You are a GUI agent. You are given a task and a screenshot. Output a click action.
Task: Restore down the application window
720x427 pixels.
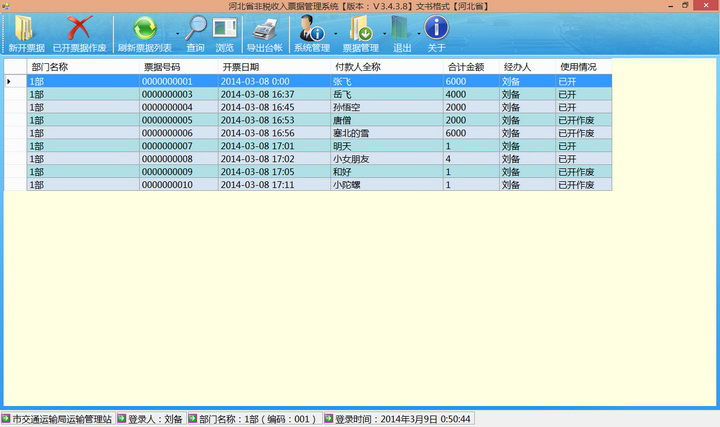pos(685,6)
